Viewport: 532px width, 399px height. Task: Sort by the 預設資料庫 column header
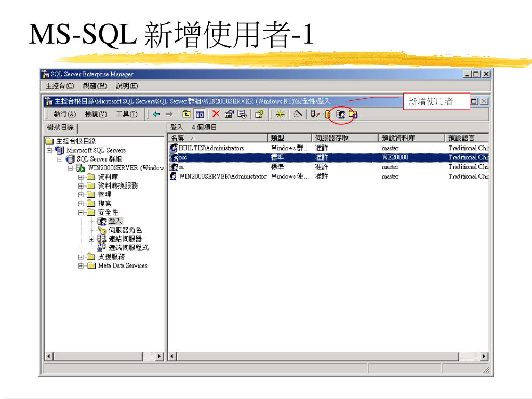411,138
